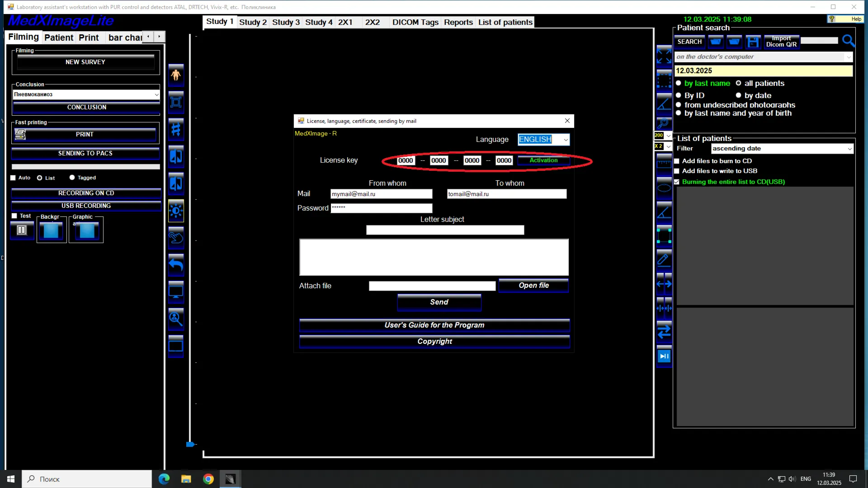Viewport: 868px width, 488px height.
Task: Select the hand pan tool icon
Action: pos(176,238)
